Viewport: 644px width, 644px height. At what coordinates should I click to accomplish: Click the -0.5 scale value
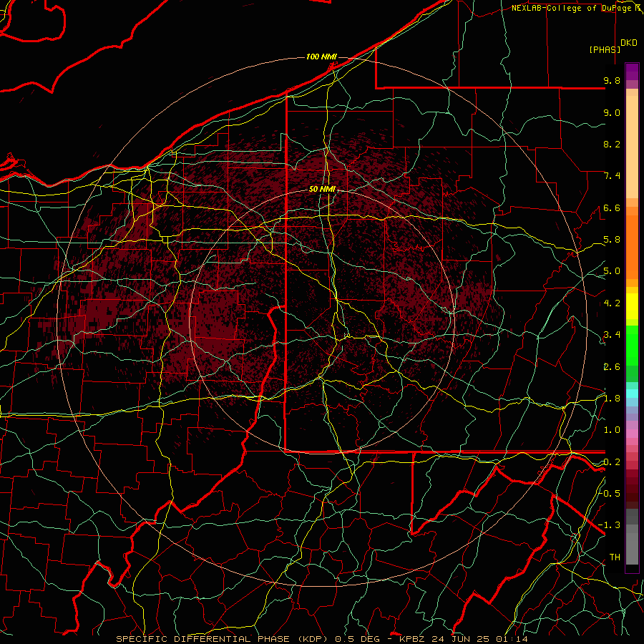610,493
